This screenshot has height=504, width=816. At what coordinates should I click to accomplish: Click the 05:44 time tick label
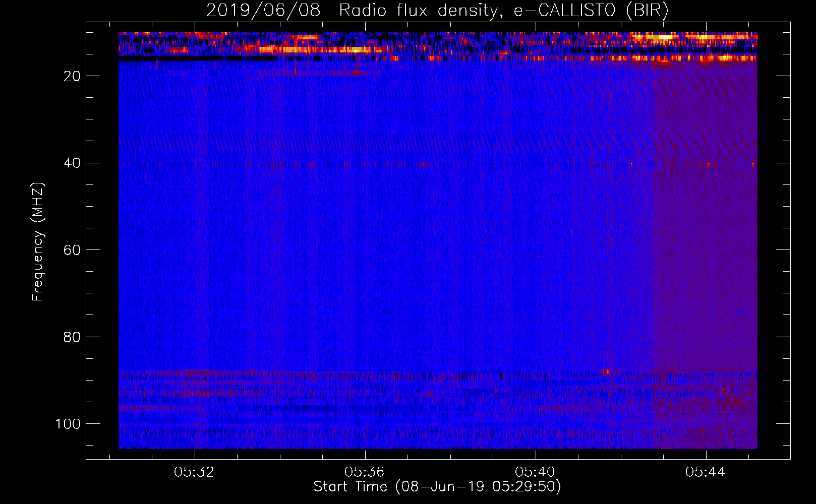tap(706, 472)
